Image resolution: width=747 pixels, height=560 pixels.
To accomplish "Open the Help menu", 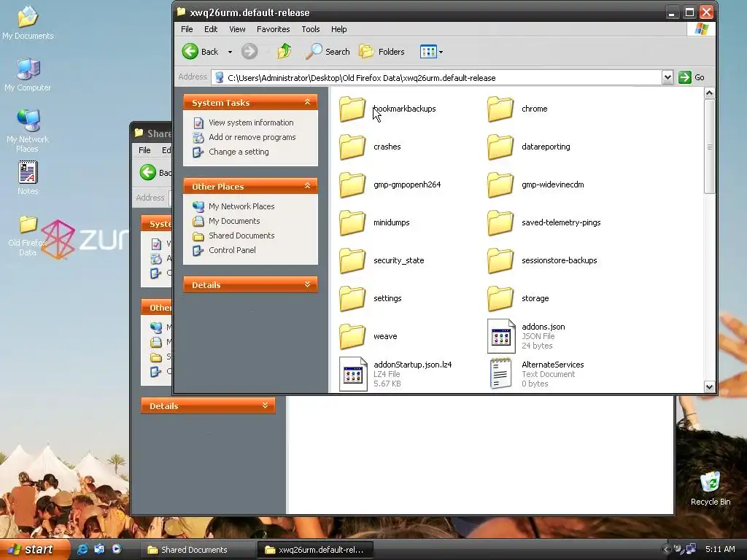I will [338, 29].
